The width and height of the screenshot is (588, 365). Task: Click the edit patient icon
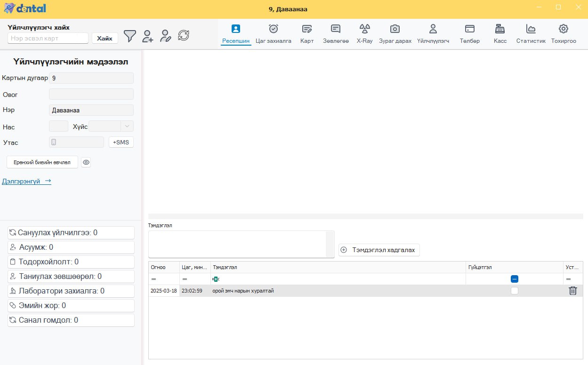(x=165, y=36)
